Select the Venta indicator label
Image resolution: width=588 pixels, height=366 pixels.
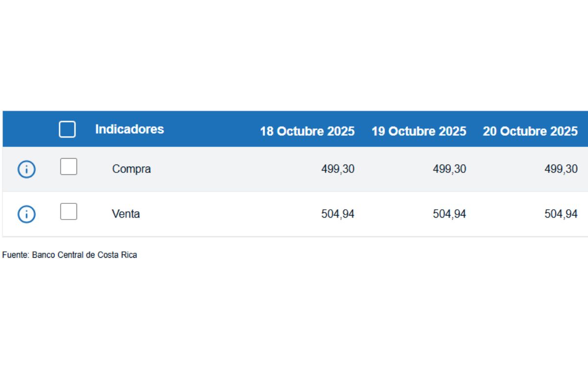(x=125, y=214)
